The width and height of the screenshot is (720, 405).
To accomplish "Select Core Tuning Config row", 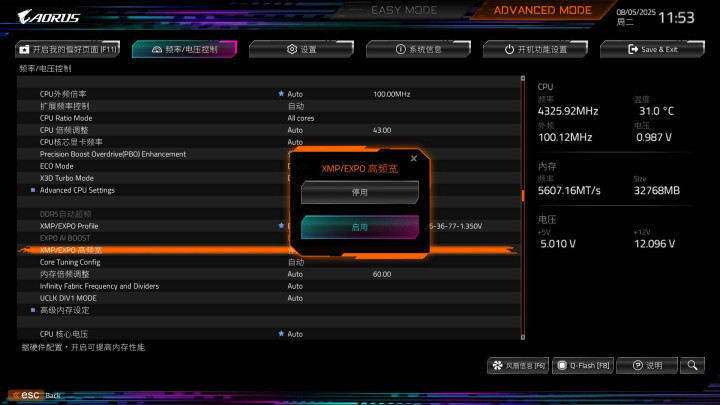I will (269, 262).
